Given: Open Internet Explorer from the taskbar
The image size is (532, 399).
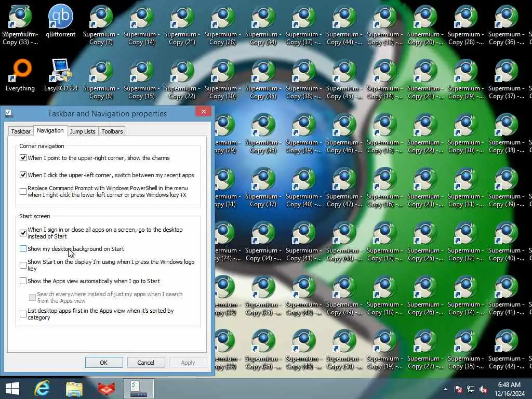Looking at the screenshot, I should pos(42,389).
